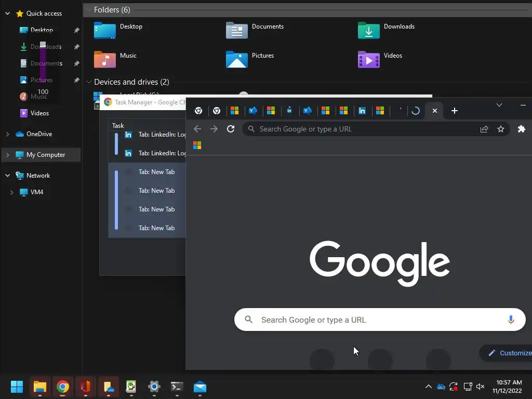The width and height of the screenshot is (532, 399).
Task: Switch to the Chrome tab showing loading spinner
Action: click(416, 111)
